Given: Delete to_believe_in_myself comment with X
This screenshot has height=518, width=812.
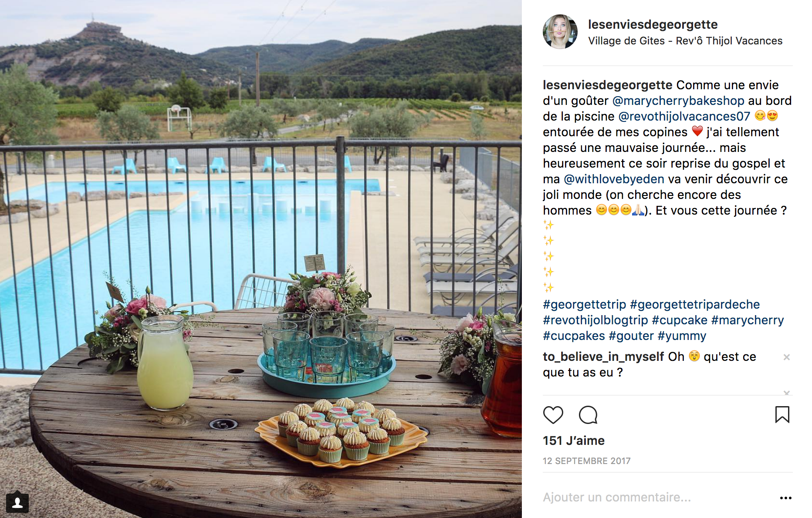Looking at the screenshot, I should [786, 357].
